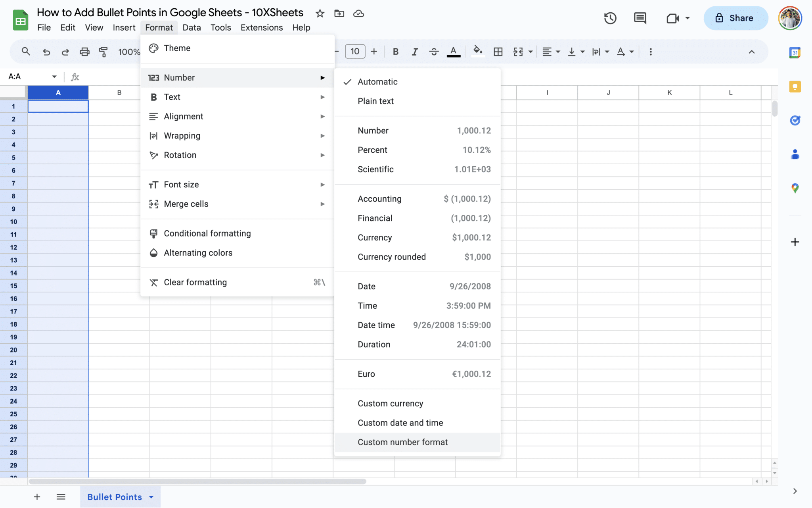Image resolution: width=812 pixels, height=508 pixels.
Task: Star the spreadsheet document
Action: click(x=320, y=13)
